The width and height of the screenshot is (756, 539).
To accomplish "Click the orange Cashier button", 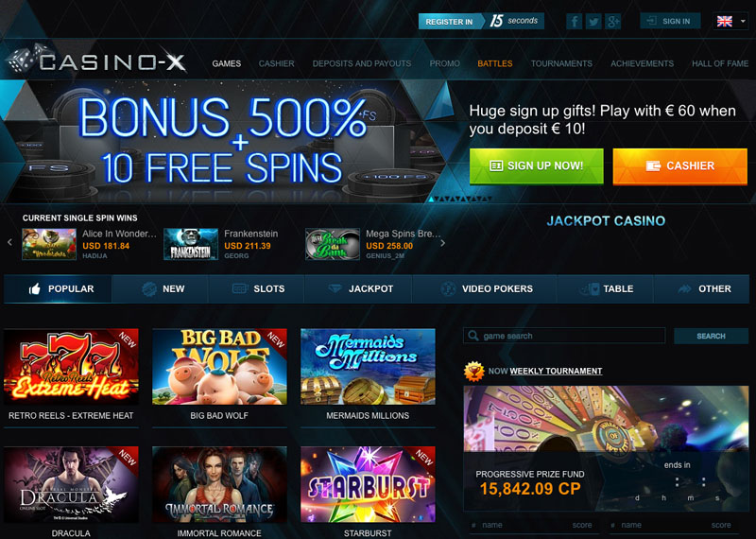I will [679, 166].
